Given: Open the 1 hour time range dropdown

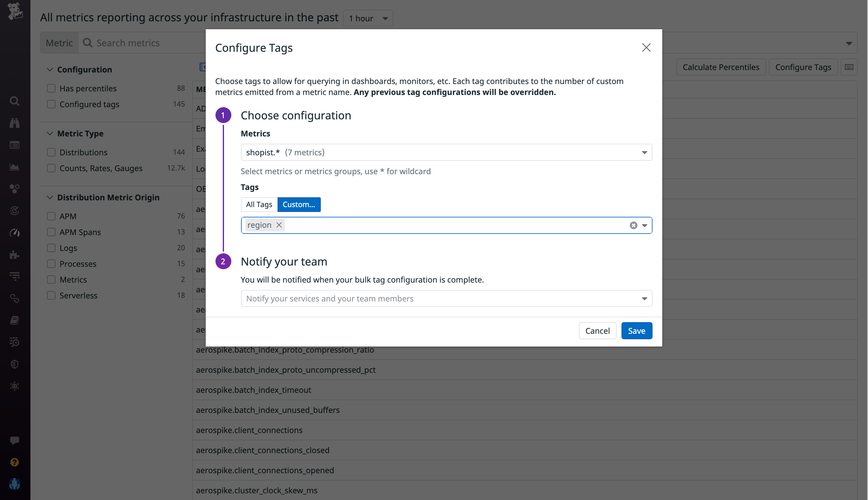Looking at the screenshot, I should (x=368, y=18).
